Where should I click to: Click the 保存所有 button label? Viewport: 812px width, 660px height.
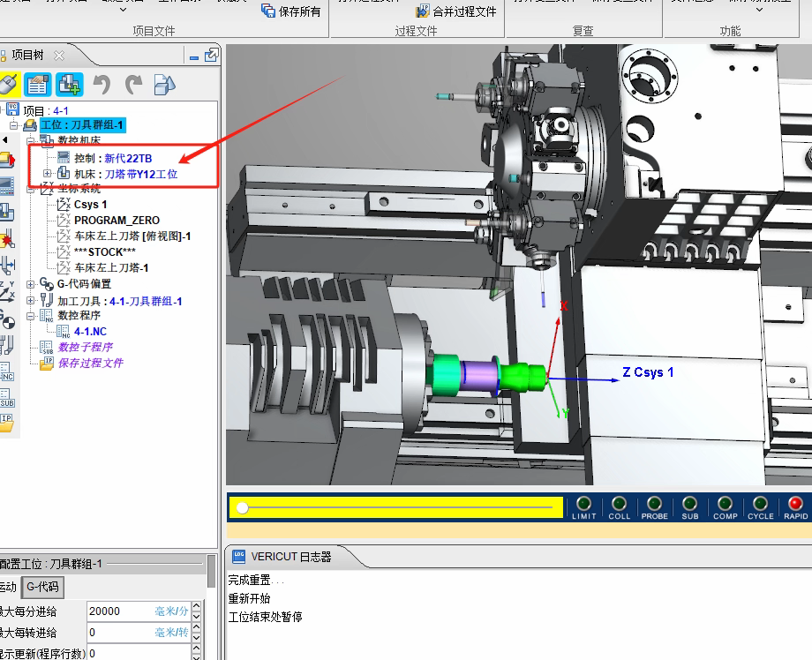pyautogui.click(x=299, y=11)
